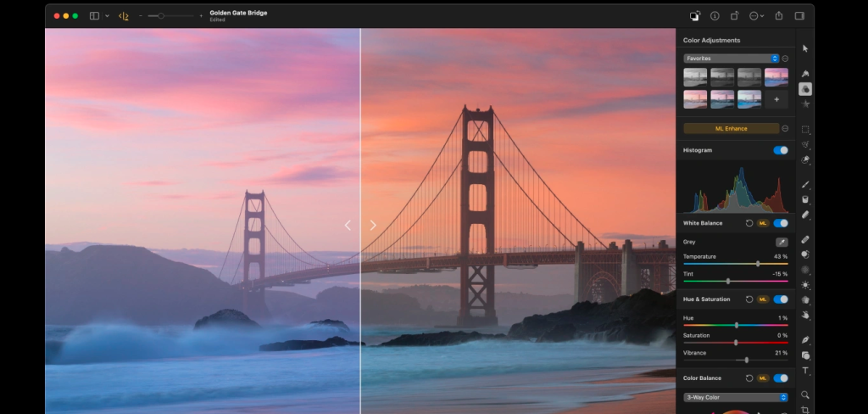Select the Rectangular Selection tool
Viewport: 868px width, 414px height.
click(805, 129)
